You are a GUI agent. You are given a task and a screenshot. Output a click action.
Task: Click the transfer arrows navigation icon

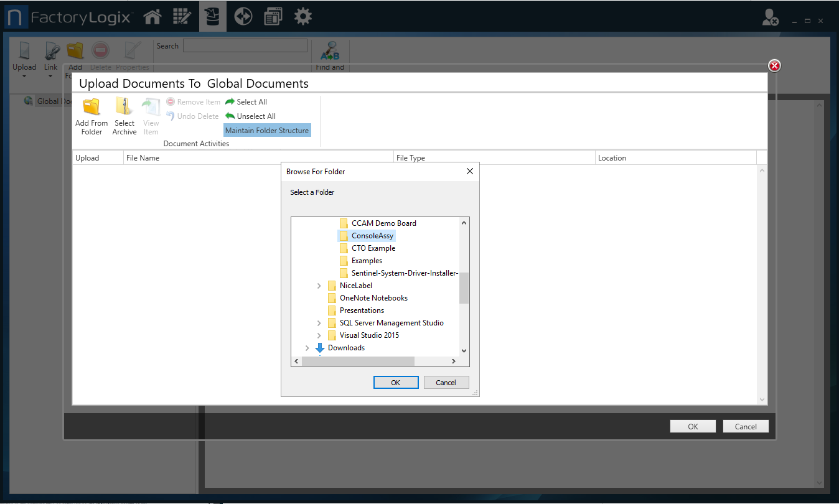(x=243, y=16)
